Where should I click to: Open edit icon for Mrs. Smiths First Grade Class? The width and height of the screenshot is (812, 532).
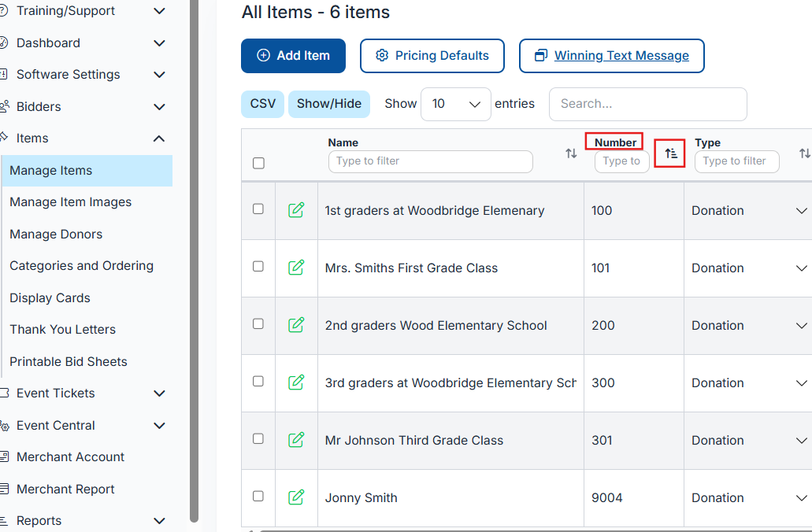(x=296, y=268)
